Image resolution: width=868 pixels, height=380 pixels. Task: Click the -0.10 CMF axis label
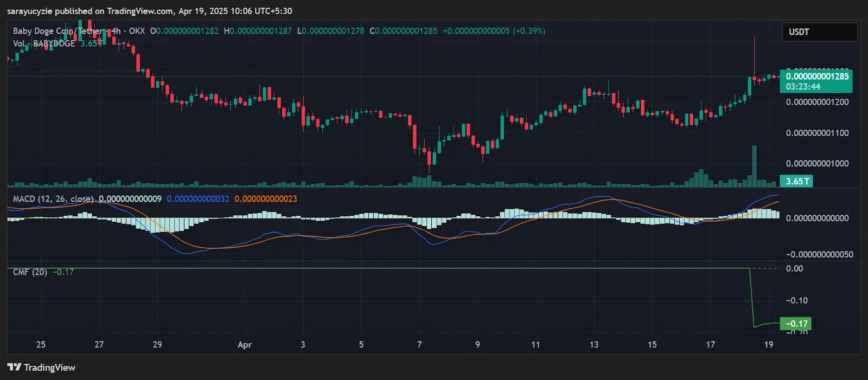coord(797,300)
